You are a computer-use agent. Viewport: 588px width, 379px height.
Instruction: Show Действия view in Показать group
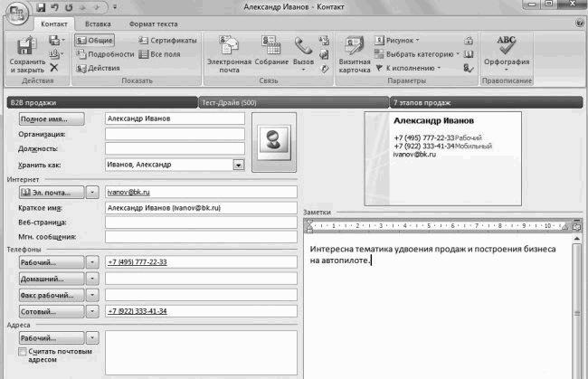pos(98,68)
